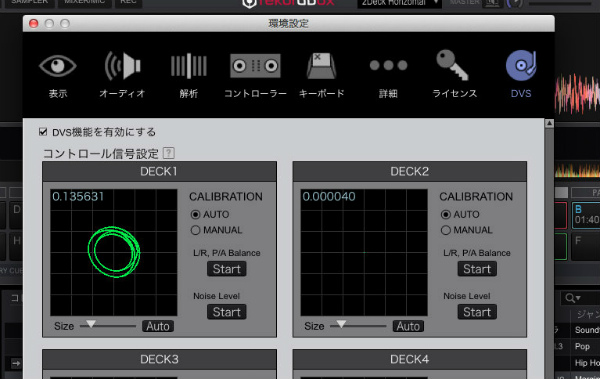Select AUTO calibration for DECK1
Viewport: 600px width, 379px height.
196,214
